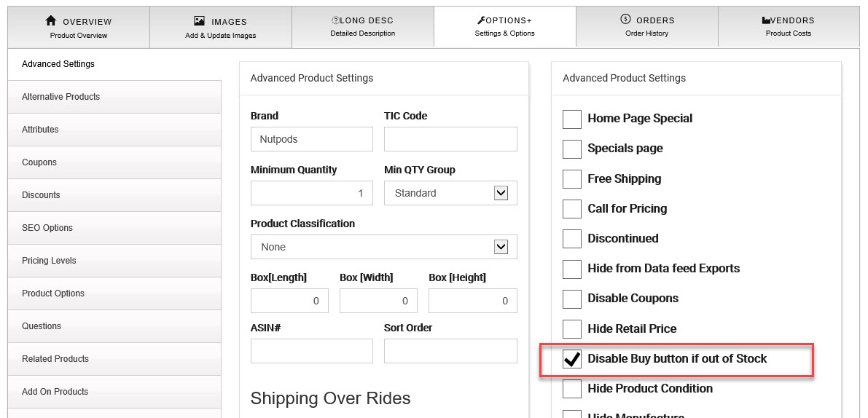868x418 pixels.
Task: Click the factory icon in Vendors tab
Action: coord(766,21)
